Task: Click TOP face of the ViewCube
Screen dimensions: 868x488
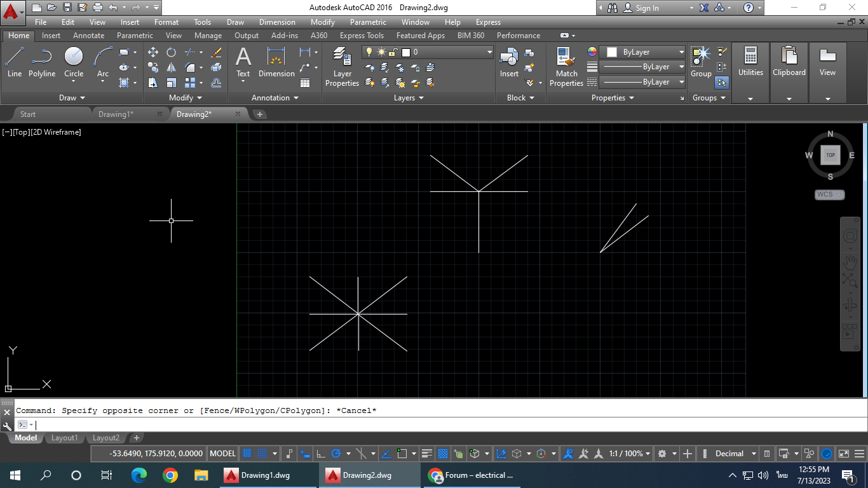Action: (831, 155)
